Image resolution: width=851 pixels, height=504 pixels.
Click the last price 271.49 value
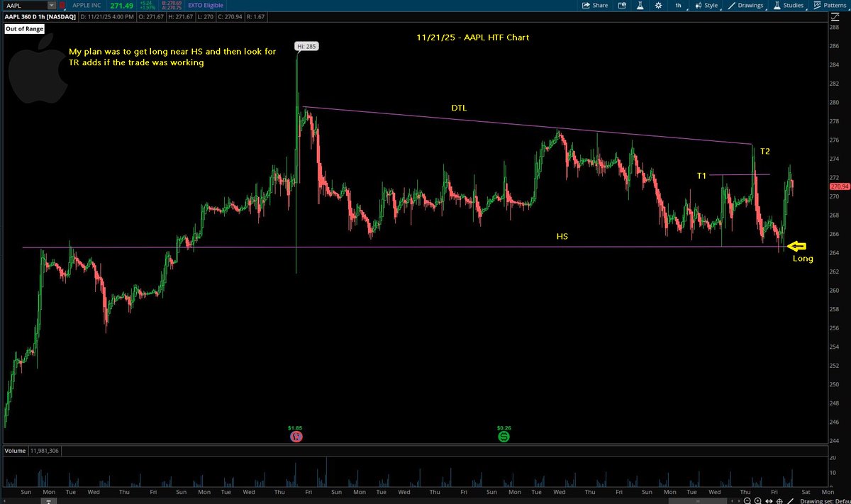coord(123,6)
